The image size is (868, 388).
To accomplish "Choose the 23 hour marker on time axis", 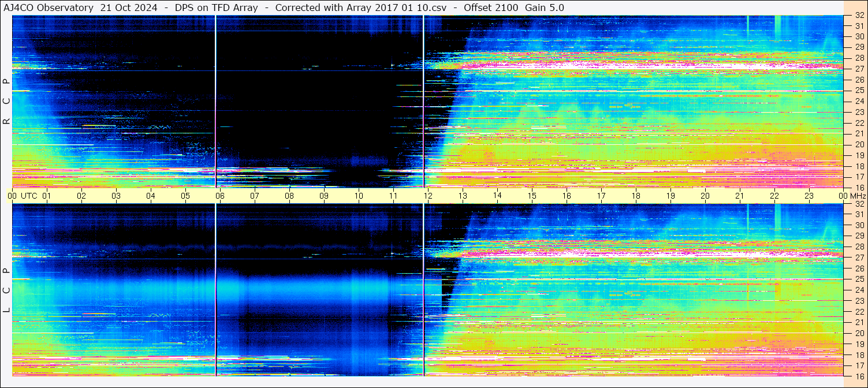I will pyautogui.click(x=809, y=196).
